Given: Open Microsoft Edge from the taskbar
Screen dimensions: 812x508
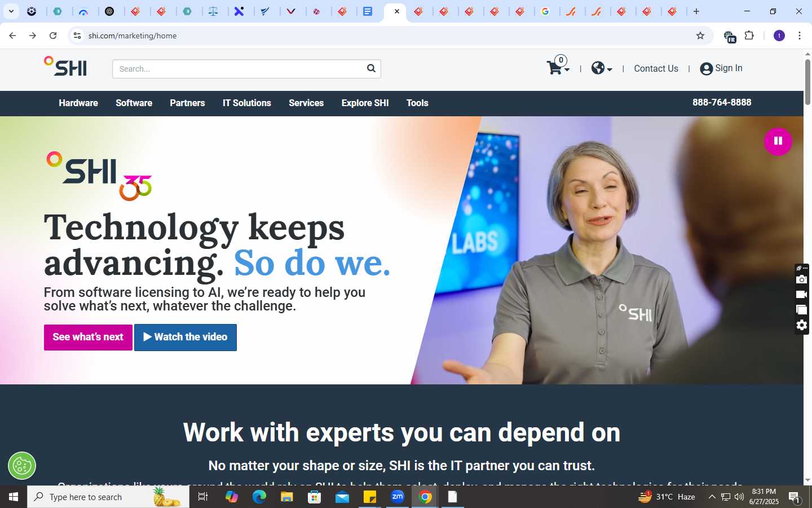Looking at the screenshot, I should [259, 497].
